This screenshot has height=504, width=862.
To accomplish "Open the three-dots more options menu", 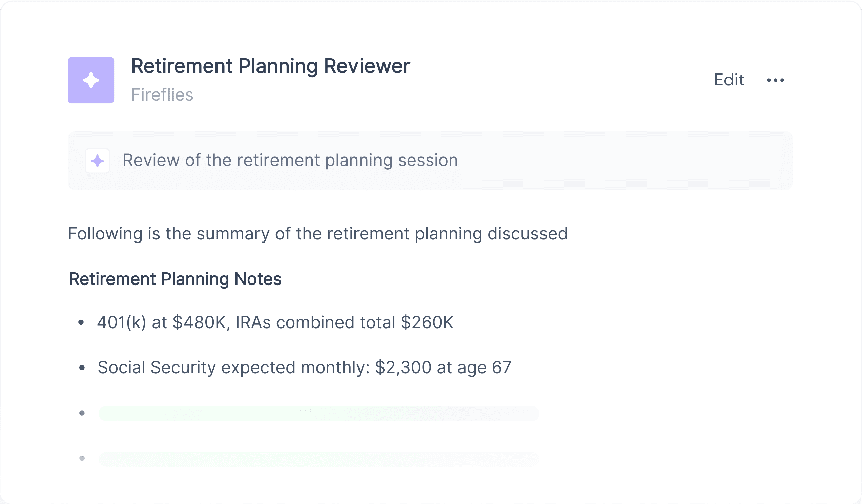I will pyautogui.click(x=776, y=80).
